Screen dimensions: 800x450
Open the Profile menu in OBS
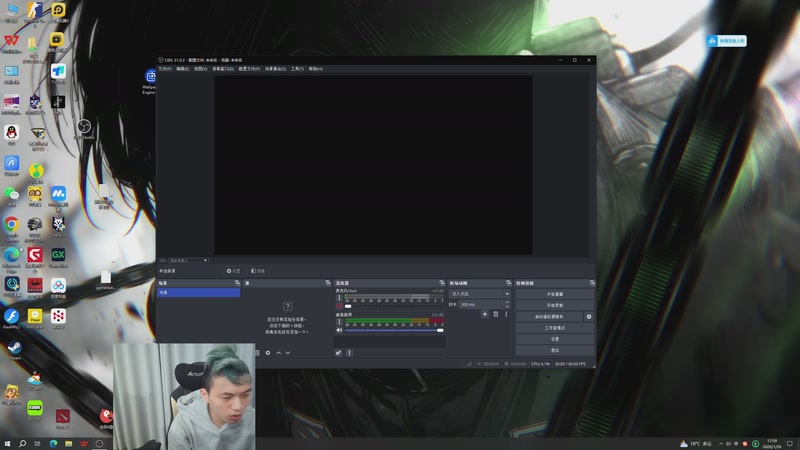(x=249, y=69)
